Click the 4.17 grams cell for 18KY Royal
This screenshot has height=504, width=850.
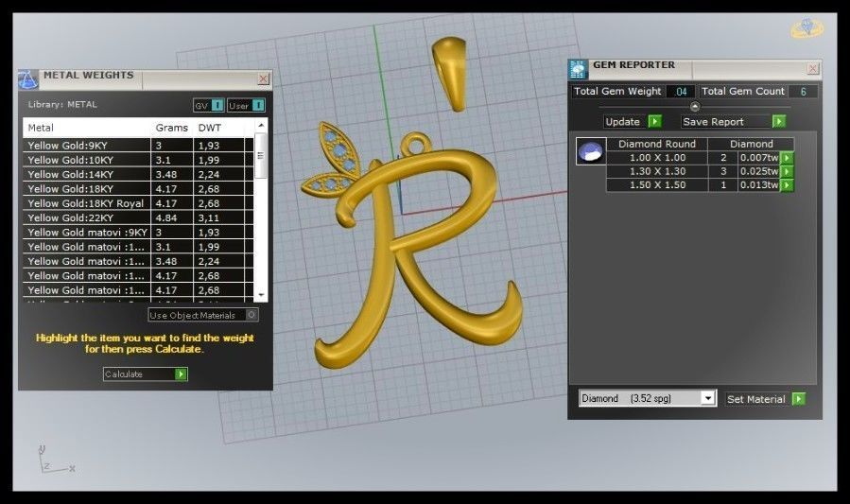pos(172,203)
